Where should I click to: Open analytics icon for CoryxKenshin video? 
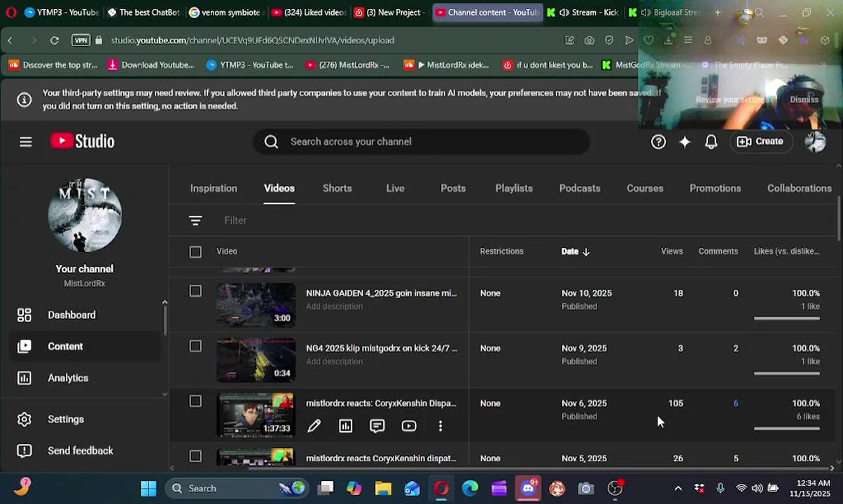click(345, 426)
